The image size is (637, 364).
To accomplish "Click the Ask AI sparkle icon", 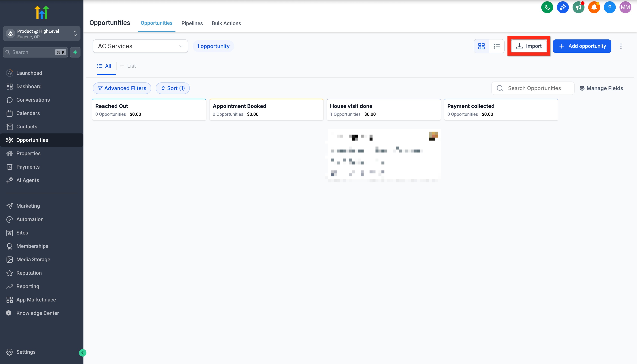I will (x=563, y=7).
